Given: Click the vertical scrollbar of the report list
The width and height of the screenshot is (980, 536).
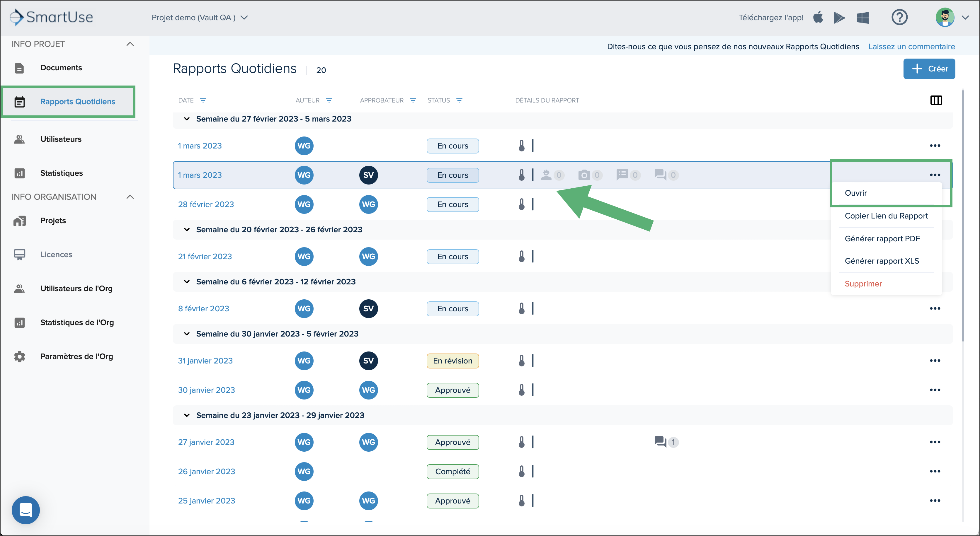Looking at the screenshot, I should point(963,217).
